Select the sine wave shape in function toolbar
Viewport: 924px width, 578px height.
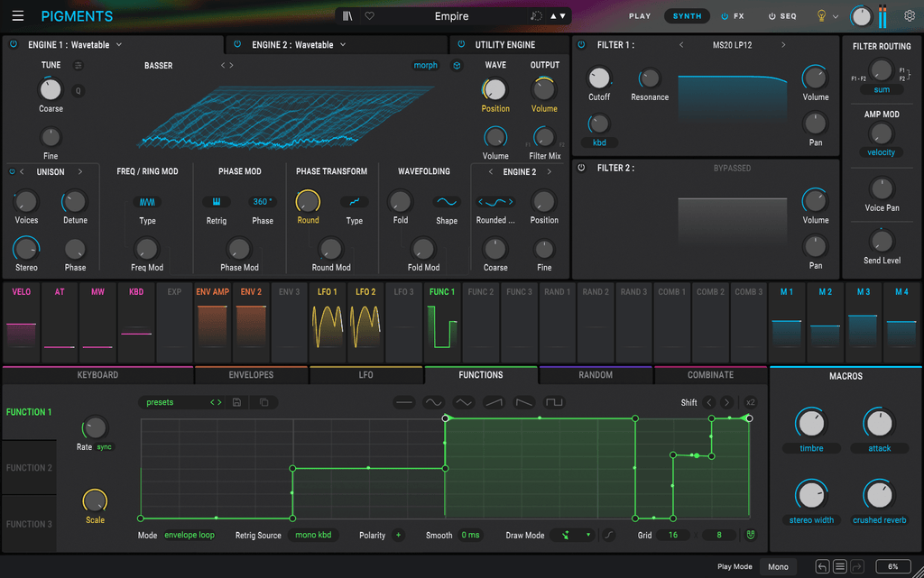point(432,403)
